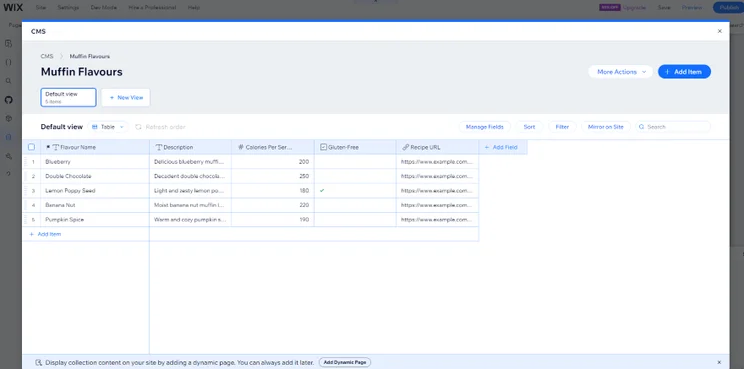Screen dimensions: 744x369
Task: Toggle Gluten-Free for Pumpkin Spice row
Action: pos(355,220)
